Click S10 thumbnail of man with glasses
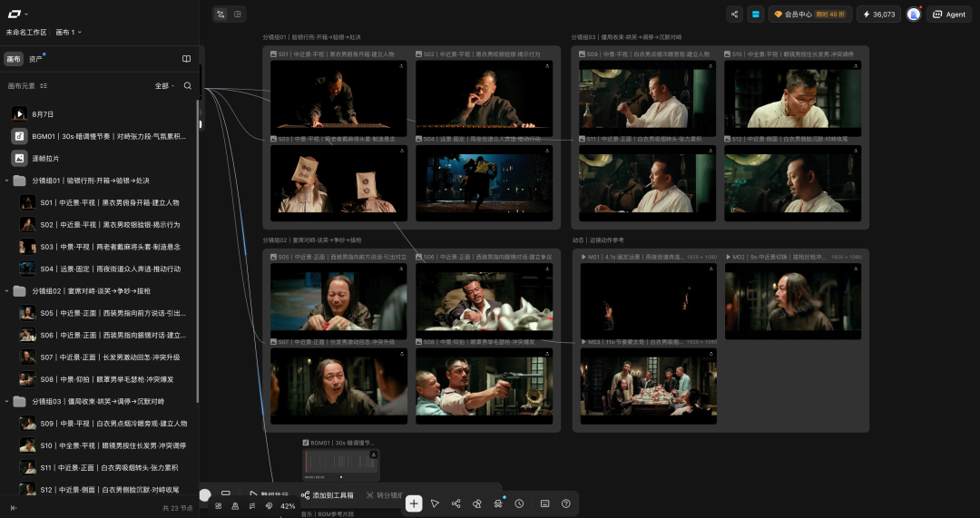 click(792, 98)
